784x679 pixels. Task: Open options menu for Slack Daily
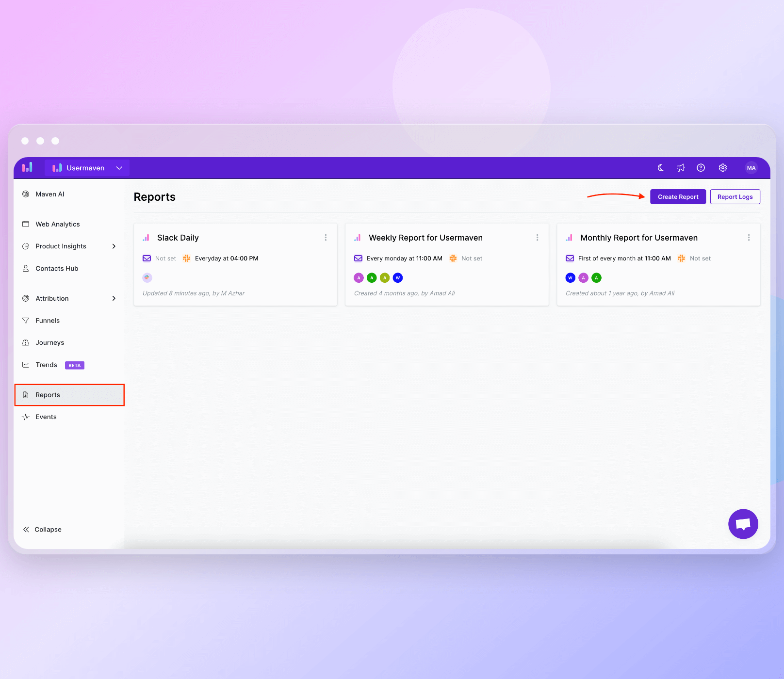pos(326,238)
